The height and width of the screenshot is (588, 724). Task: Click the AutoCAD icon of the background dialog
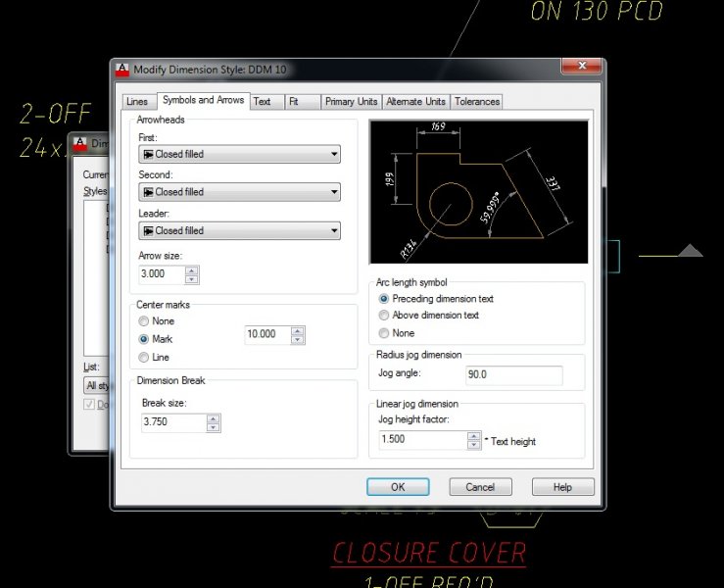click(x=80, y=144)
